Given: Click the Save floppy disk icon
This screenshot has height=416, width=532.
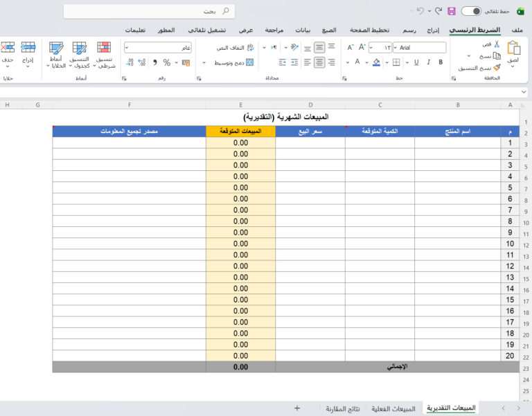Looking at the screenshot, I should tap(452, 12).
